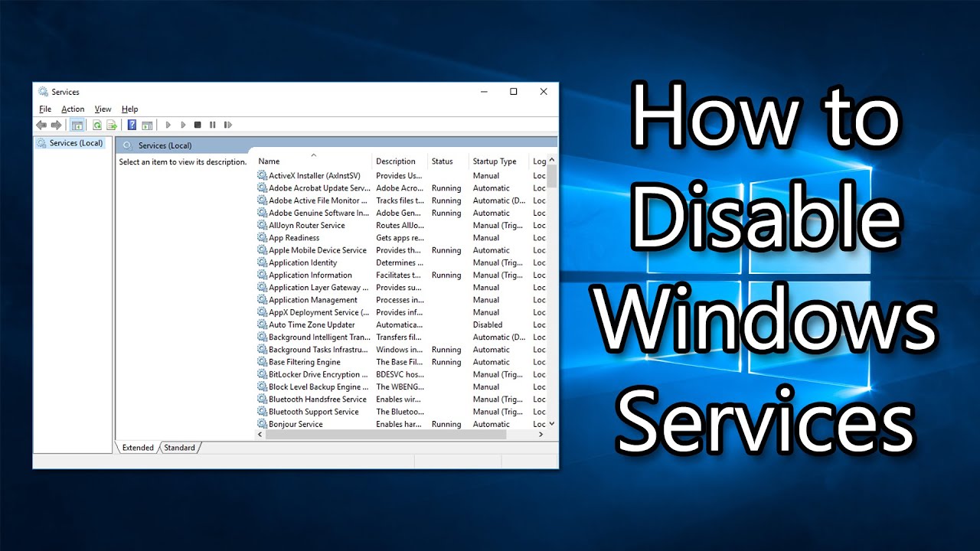Open the Action menu
980x551 pixels.
73,109
